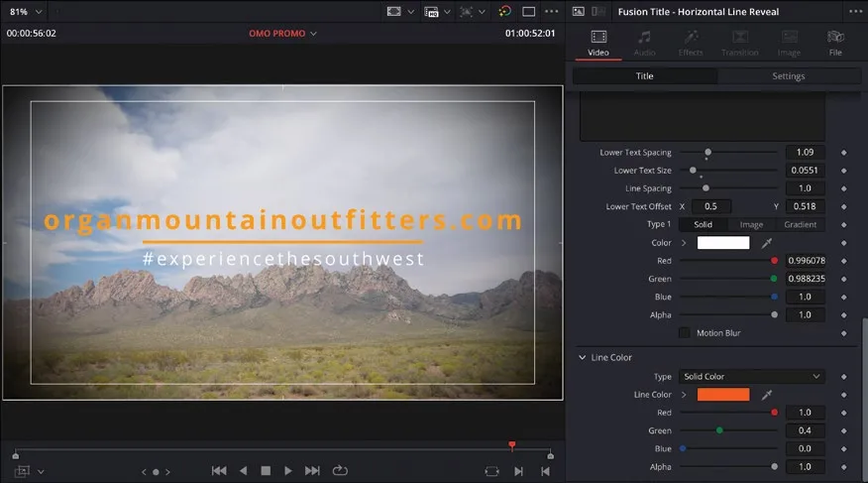Screen dimensions: 868x483
Task: Click the Lower Text Size slider
Action: [x=728, y=170]
